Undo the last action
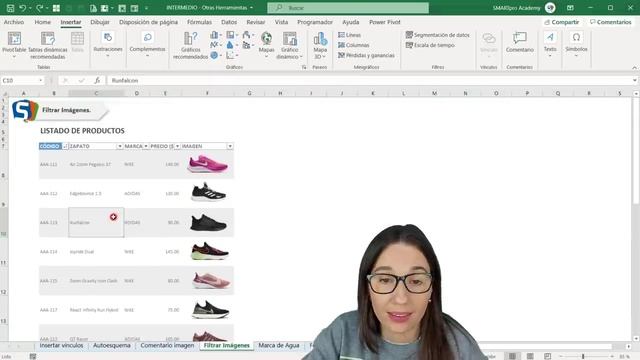Viewport: 640px width, 360px height. coord(22,8)
